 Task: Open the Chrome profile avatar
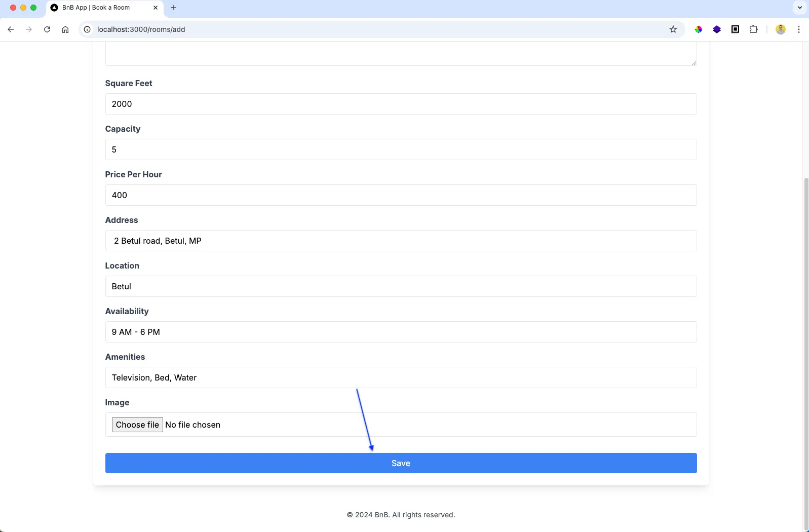(x=781, y=29)
